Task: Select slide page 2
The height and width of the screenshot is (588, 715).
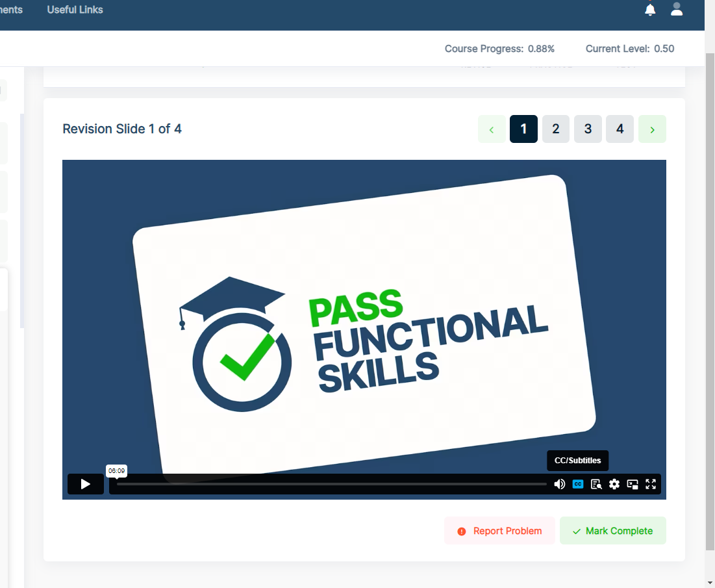Action: [555, 129]
